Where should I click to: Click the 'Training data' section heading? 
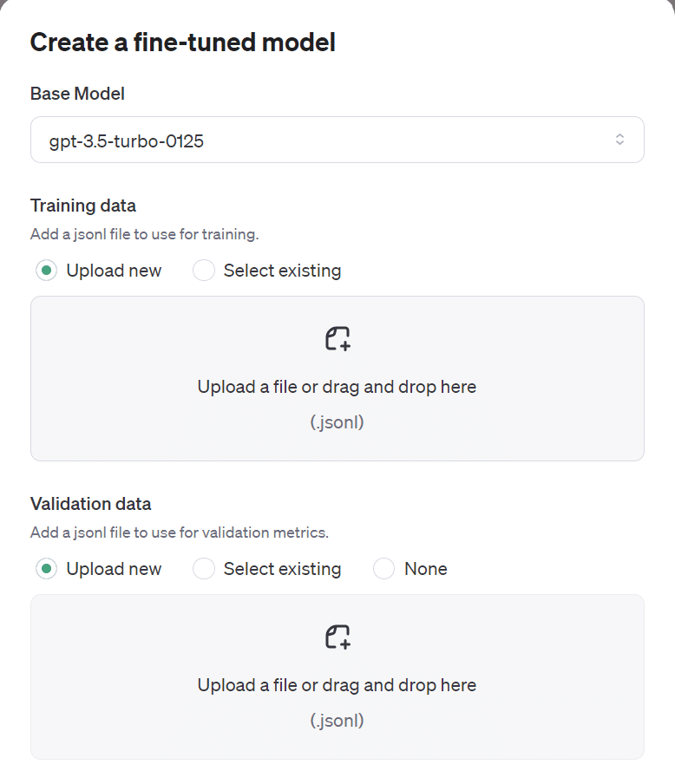(x=82, y=206)
